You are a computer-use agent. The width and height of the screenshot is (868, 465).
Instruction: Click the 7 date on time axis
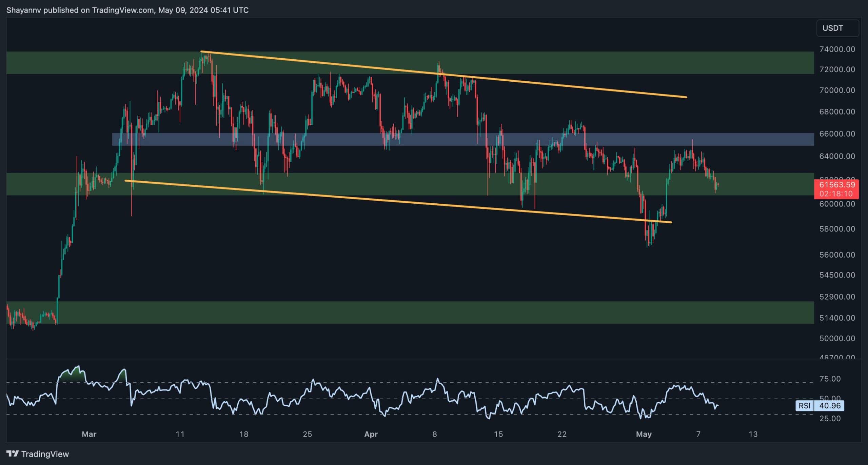(698, 434)
